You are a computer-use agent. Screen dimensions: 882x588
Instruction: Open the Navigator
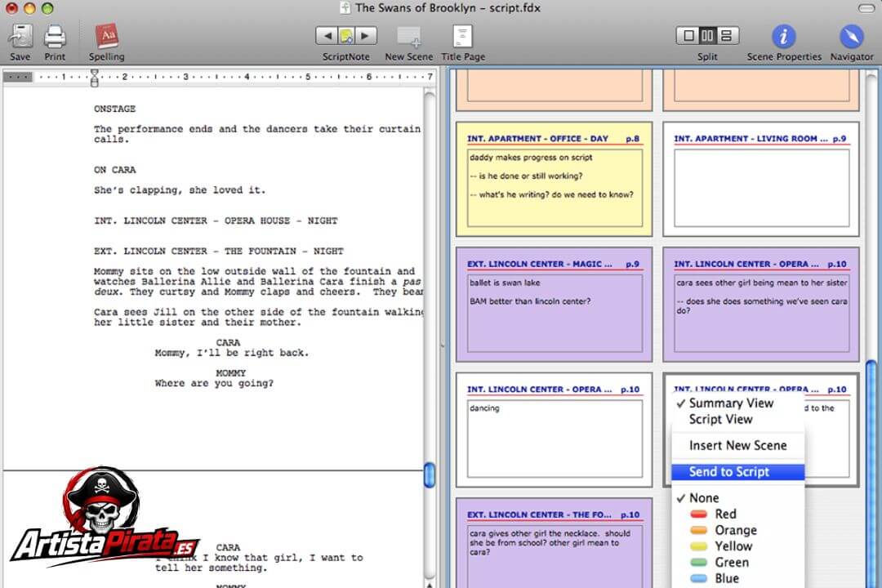(851, 37)
